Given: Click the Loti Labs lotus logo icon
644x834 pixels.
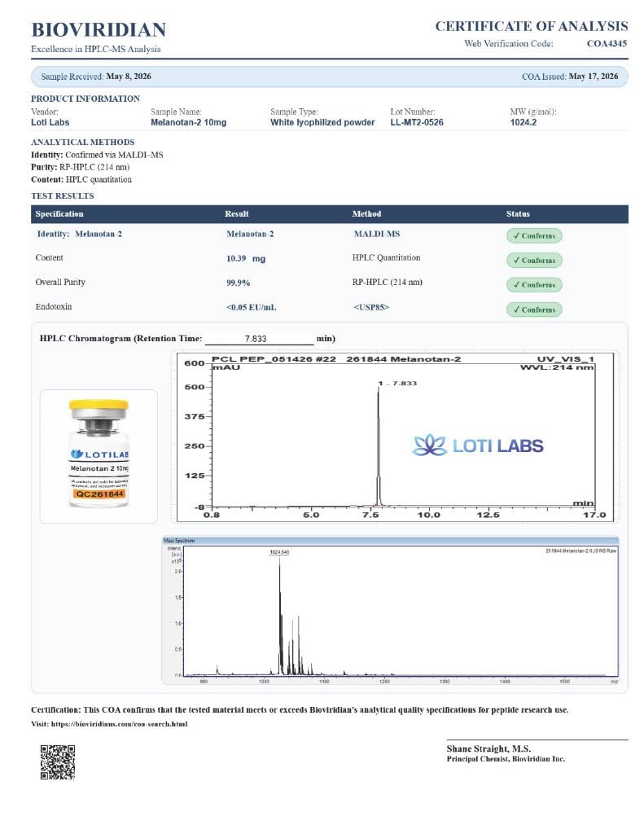Looking at the screenshot, I should pos(430,446).
